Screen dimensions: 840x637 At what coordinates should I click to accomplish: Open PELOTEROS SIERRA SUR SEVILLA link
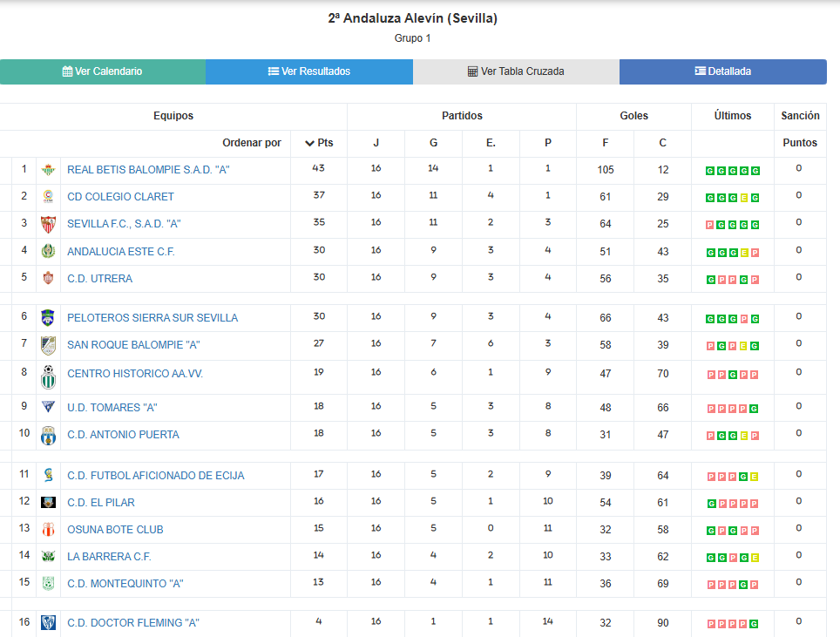[152, 318]
